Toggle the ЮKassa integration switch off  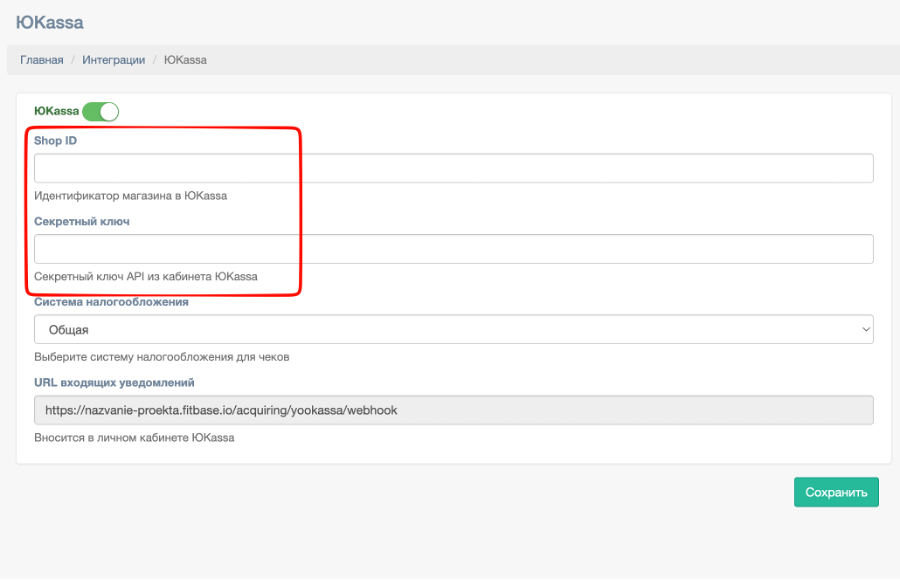click(100, 111)
